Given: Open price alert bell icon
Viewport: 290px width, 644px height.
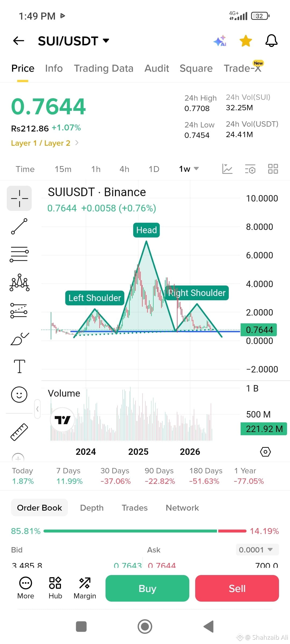Looking at the screenshot, I should click(x=271, y=41).
